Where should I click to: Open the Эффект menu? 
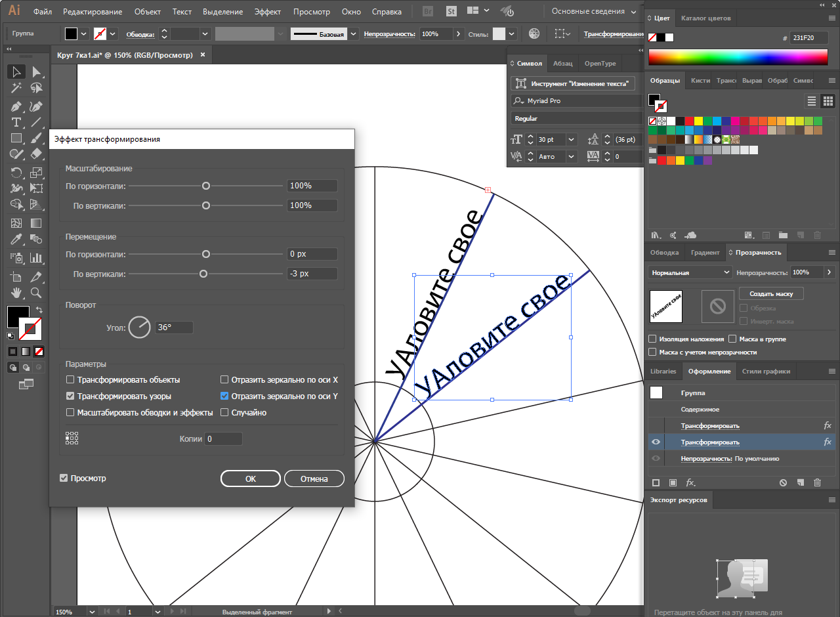268,12
